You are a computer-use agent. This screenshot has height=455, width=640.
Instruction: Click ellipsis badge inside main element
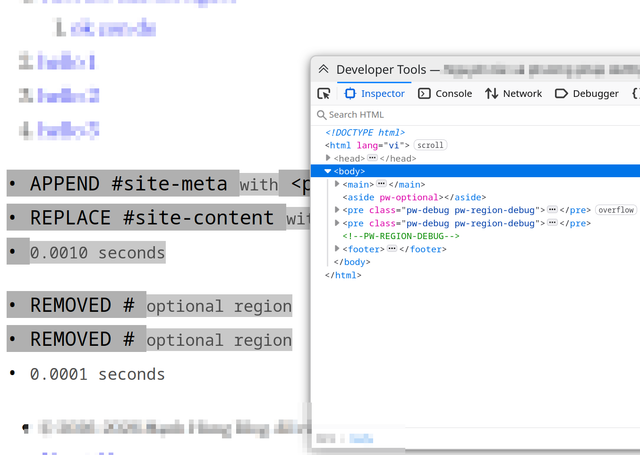pyautogui.click(x=381, y=184)
